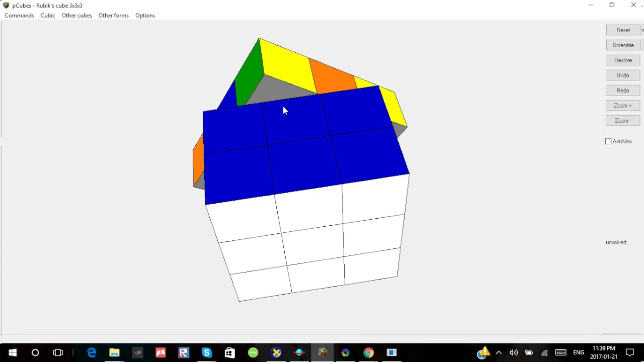The width and height of the screenshot is (644, 362).
Task: Open Skype from taskbar
Action: tap(207, 352)
